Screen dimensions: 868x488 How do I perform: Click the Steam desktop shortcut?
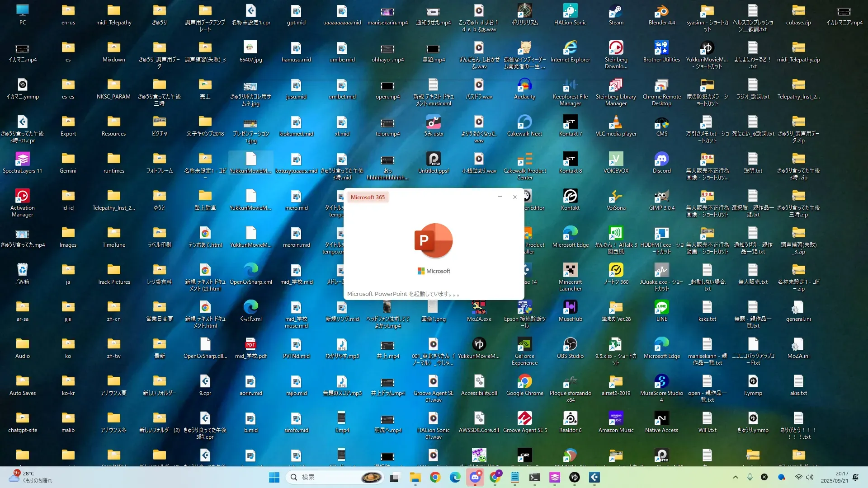[616, 12]
